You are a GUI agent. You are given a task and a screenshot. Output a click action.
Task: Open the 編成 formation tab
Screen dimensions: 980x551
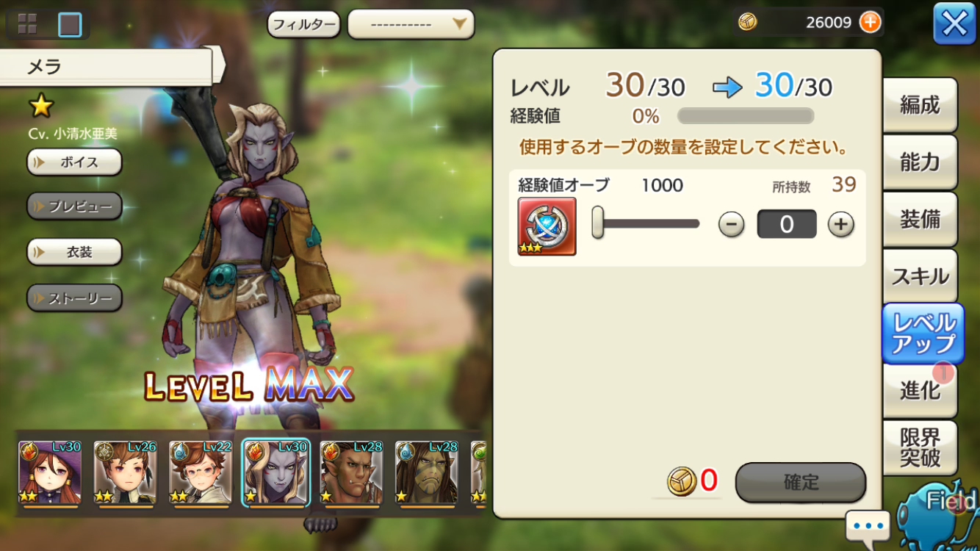click(920, 105)
